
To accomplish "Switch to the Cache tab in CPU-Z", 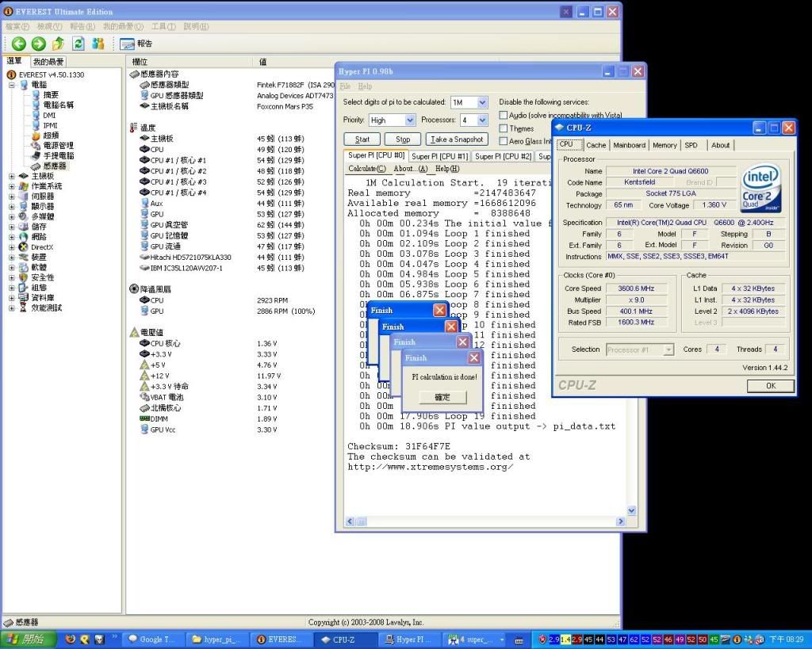I will pyautogui.click(x=596, y=145).
